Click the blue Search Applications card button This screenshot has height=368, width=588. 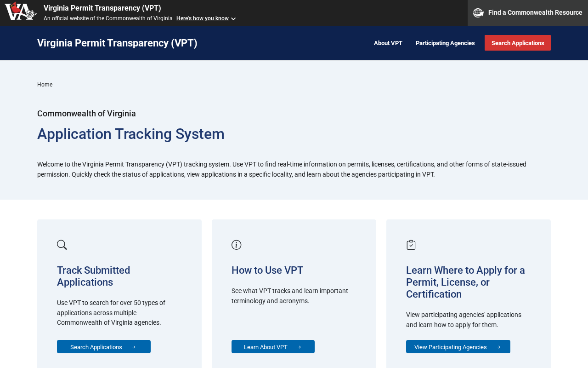pos(104,347)
